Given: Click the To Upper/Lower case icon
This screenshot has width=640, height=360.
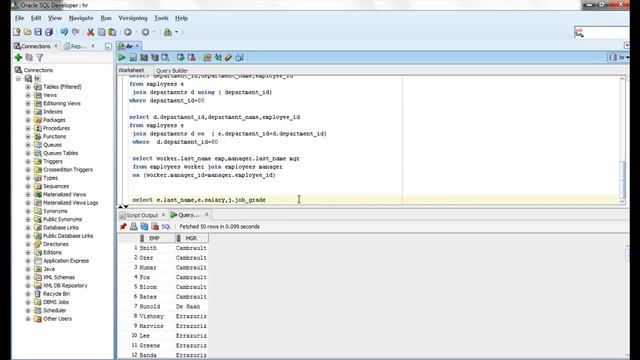Looking at the screenshot, I should click(218, 58).
